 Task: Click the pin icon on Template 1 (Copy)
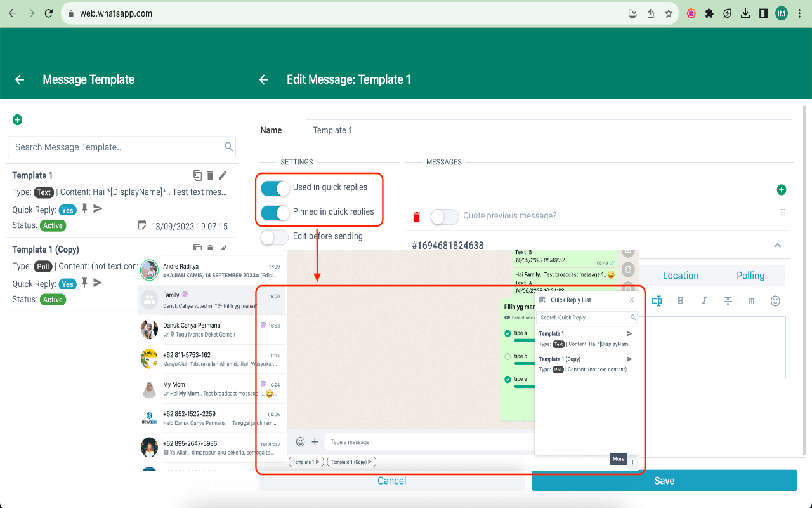[x=84, y=283]
